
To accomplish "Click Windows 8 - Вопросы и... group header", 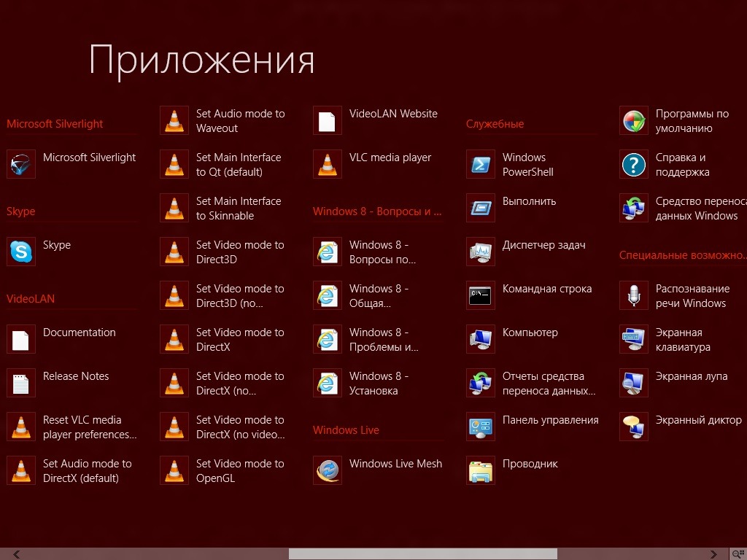I will coord(377,211).
